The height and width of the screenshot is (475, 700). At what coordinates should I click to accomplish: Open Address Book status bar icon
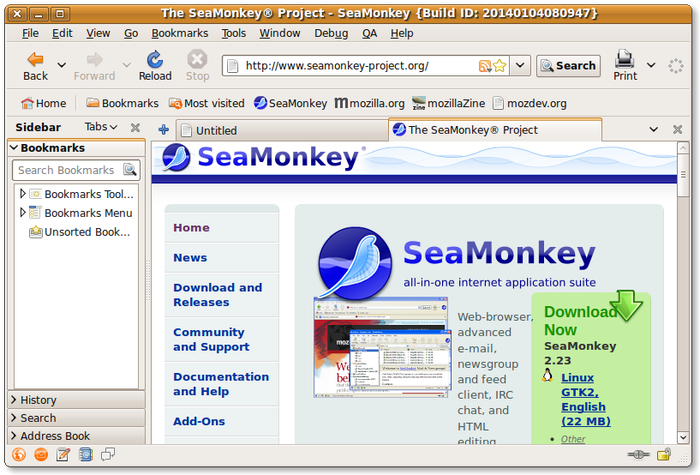(85, 454)
